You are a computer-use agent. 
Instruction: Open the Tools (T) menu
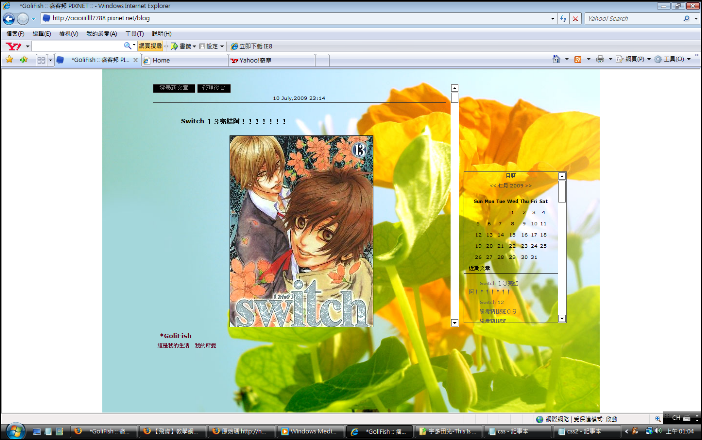(134, 34)
